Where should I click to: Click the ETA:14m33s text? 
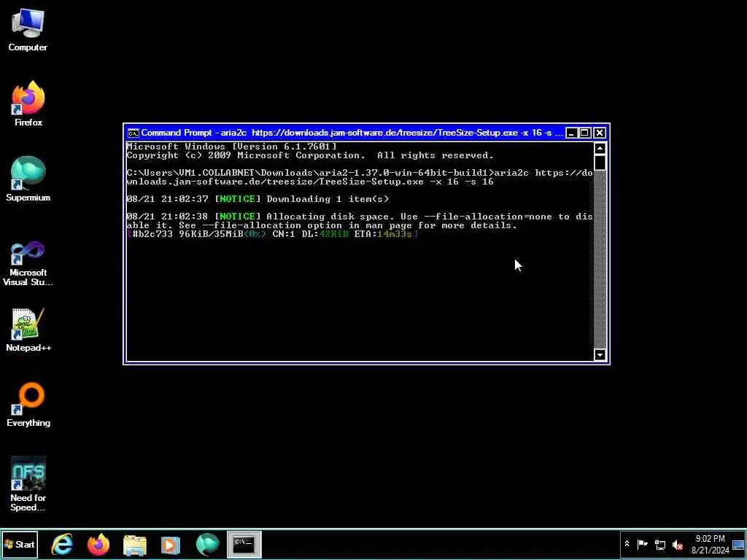384,234
